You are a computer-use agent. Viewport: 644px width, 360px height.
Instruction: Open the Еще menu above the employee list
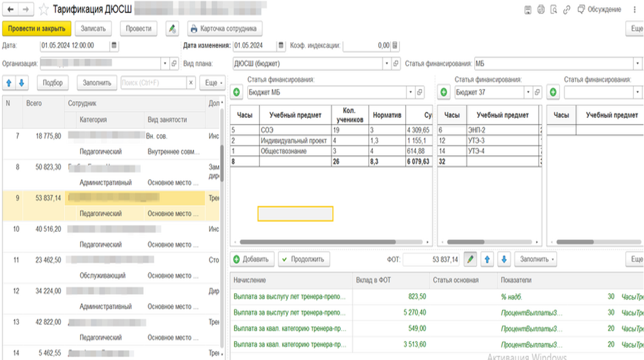click(x=213, y=83)
